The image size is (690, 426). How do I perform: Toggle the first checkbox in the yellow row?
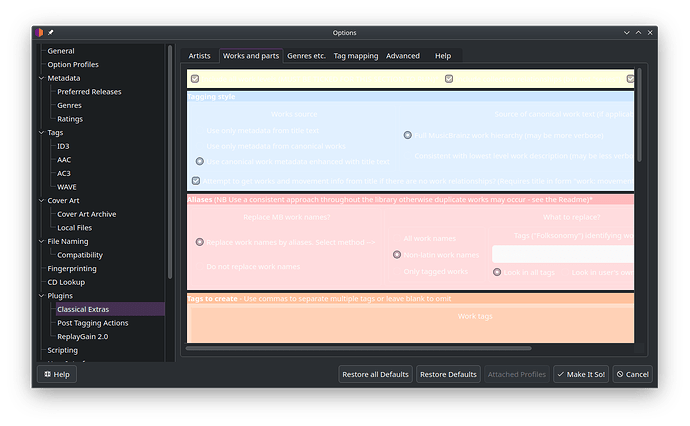click(x=196, y=78)
